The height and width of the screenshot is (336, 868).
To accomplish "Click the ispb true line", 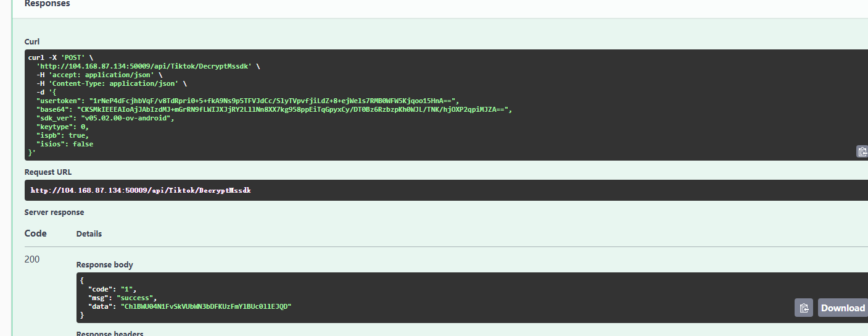I will click(x=62, y=135).
